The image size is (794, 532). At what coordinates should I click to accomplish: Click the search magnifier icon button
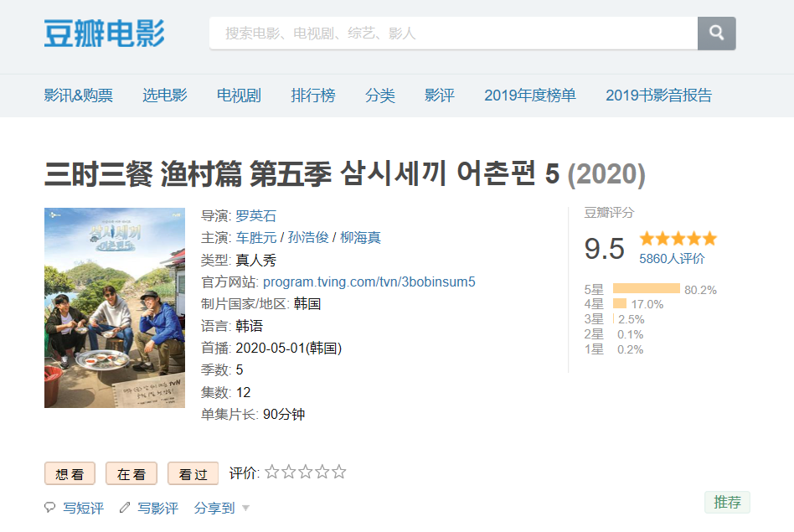pyautogui.click(x=716, y=34)
